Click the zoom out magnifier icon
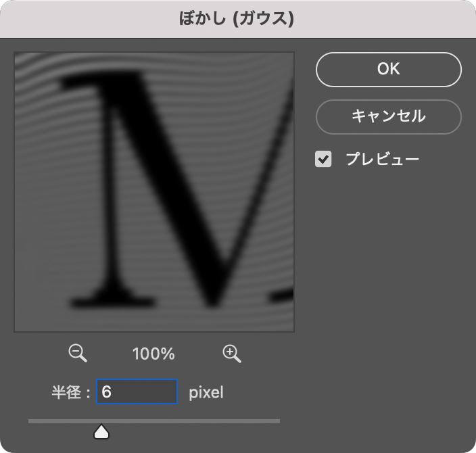This screenshot has height=453, width=476. click(78, 353)
